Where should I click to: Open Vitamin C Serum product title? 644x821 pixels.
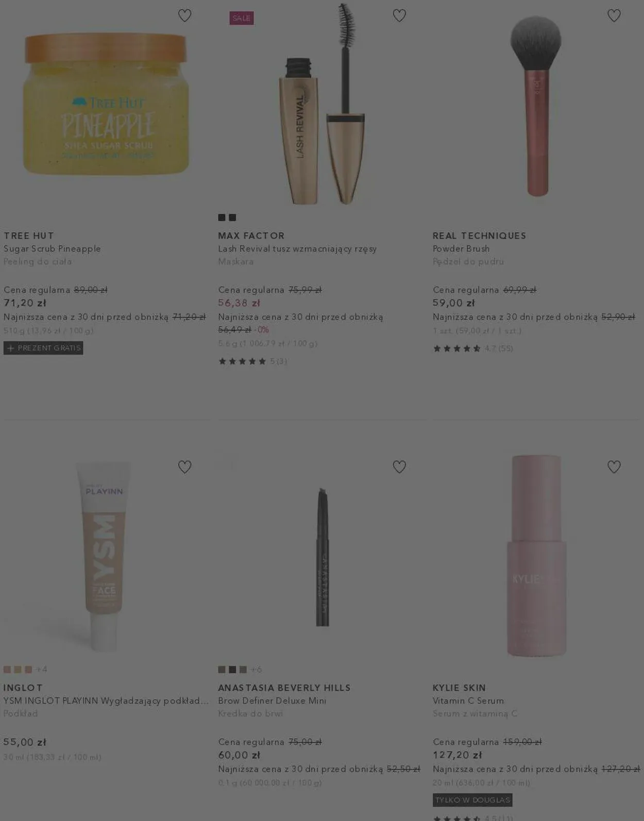click(468, 701)
